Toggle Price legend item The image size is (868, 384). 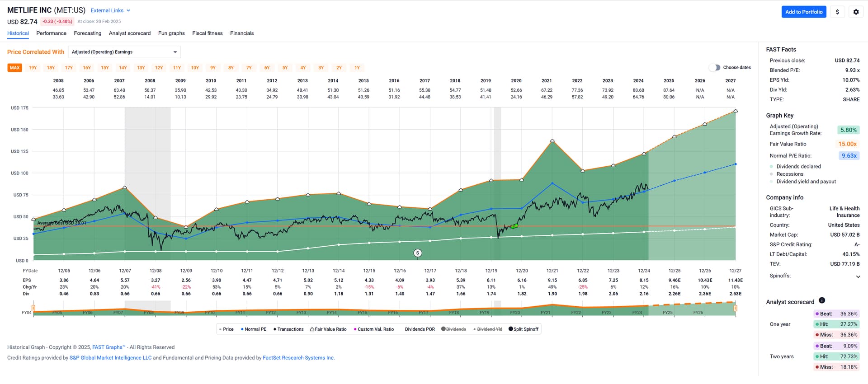pyautogui.click(x=226, y=329)
